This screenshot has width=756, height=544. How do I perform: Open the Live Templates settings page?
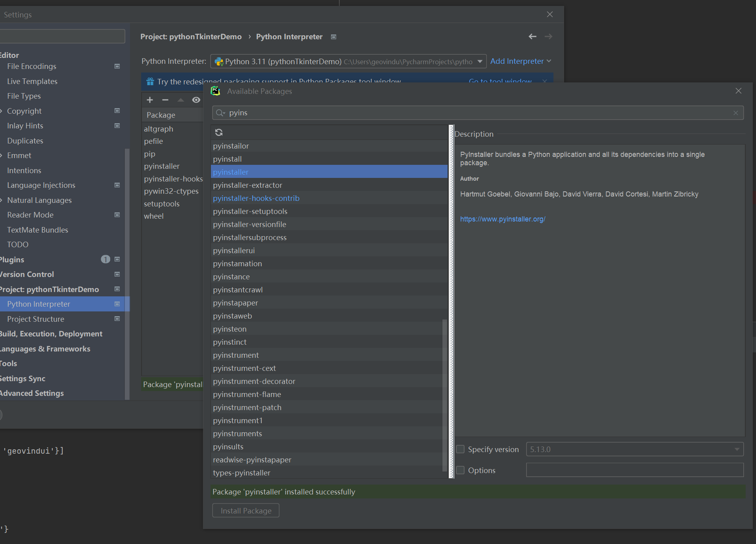tap(32, 81)
